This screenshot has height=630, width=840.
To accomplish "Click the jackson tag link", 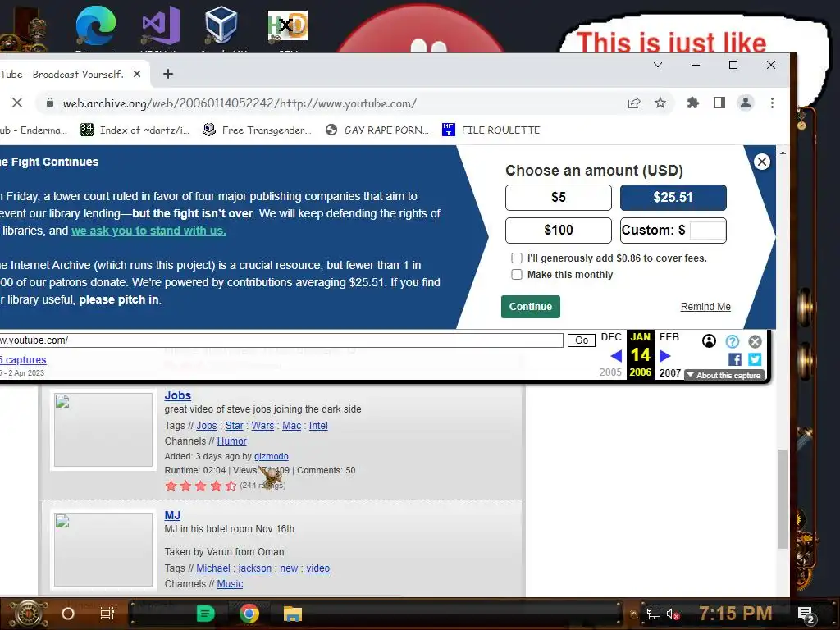I will pos(255,568).
